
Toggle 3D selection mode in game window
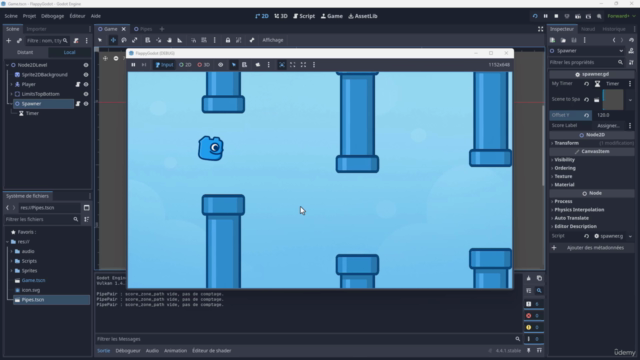(x=204, y=65)
